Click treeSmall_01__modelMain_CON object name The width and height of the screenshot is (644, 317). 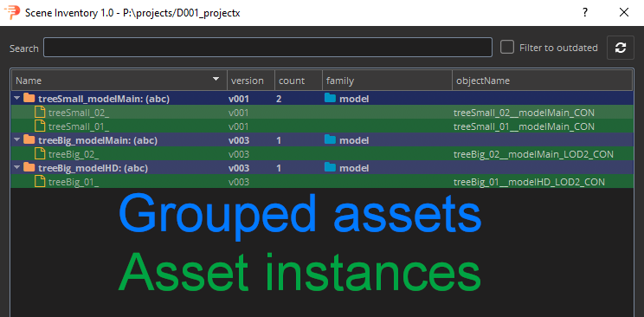[x=524, y=126]
